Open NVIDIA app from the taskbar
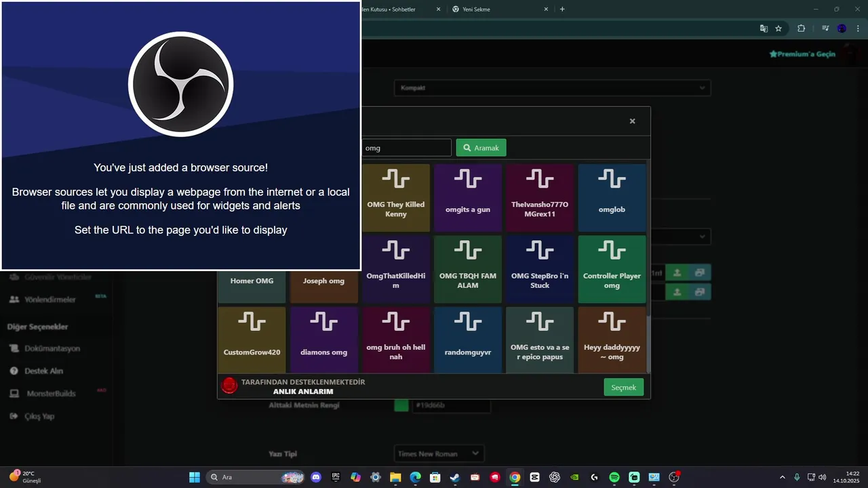Screen dimensions: 868x488 coord(574,477)
